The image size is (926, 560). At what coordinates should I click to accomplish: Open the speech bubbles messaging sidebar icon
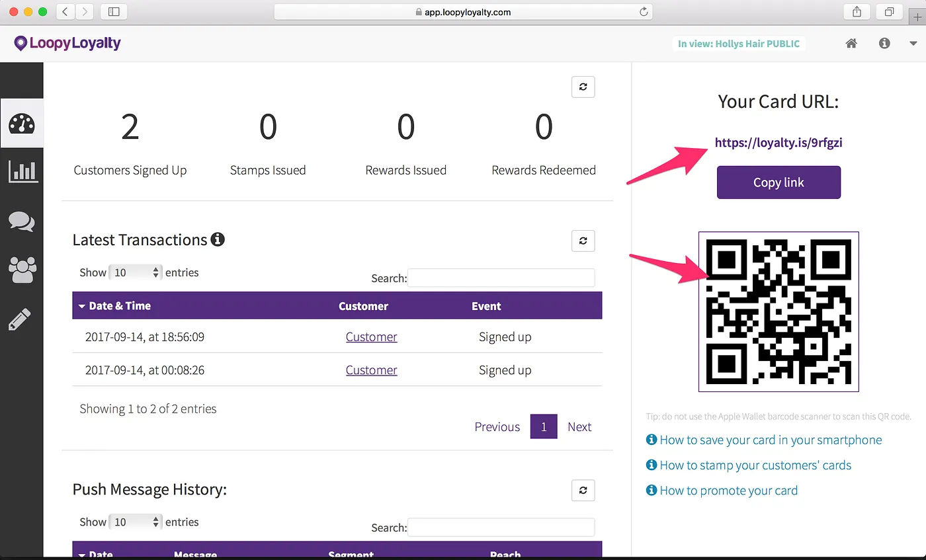click(22, 221)
